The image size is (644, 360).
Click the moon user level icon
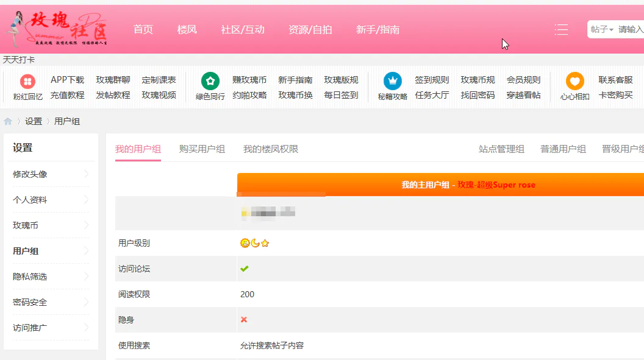tap(255, 243)
